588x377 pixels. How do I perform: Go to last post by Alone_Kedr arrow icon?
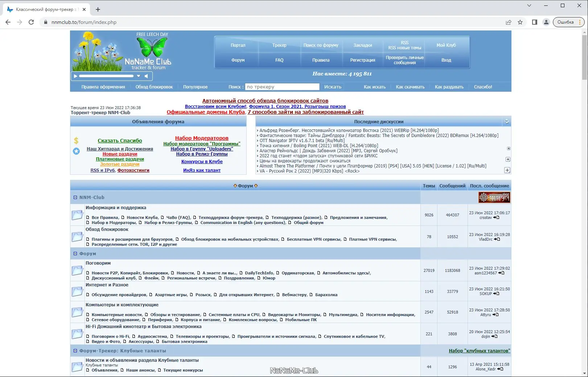501,369
